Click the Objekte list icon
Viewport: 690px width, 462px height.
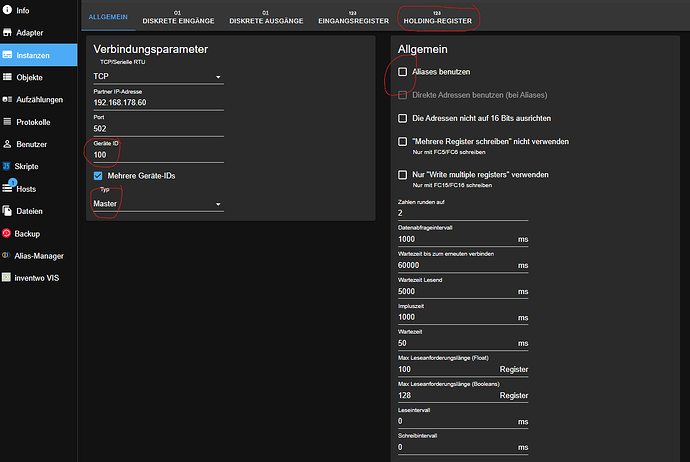7,77
